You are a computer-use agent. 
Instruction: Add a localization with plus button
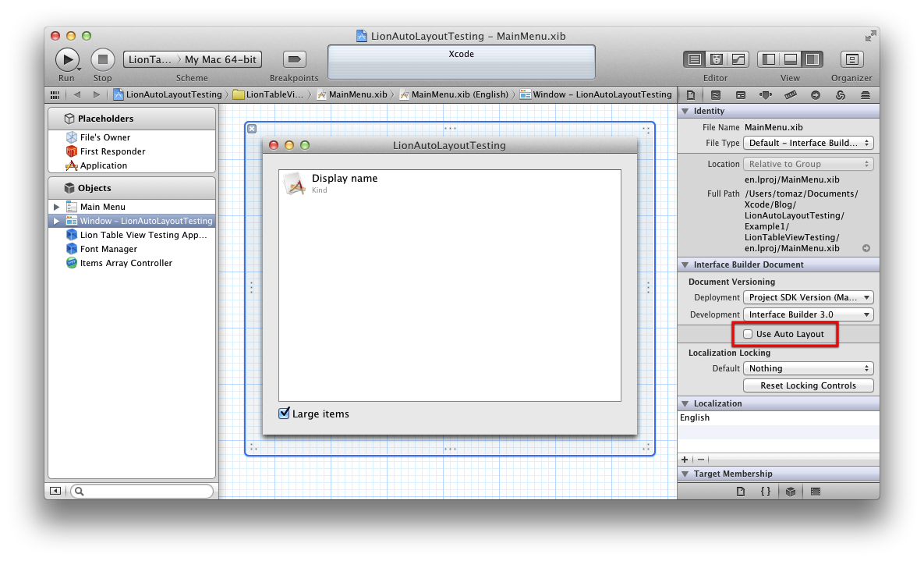[x=685, y=460]
